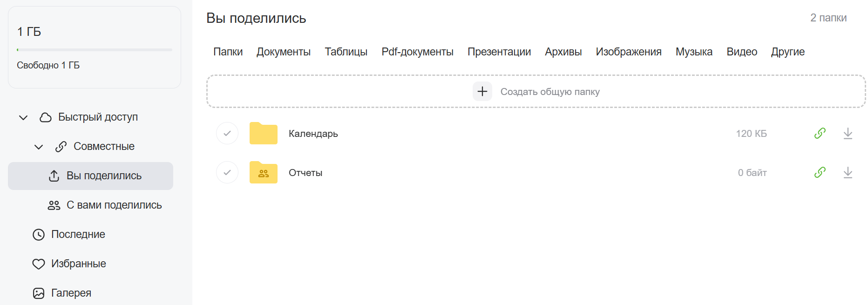Click the storage usage progress bar
This screenshot has width=868, height=305.
[95, 50]
